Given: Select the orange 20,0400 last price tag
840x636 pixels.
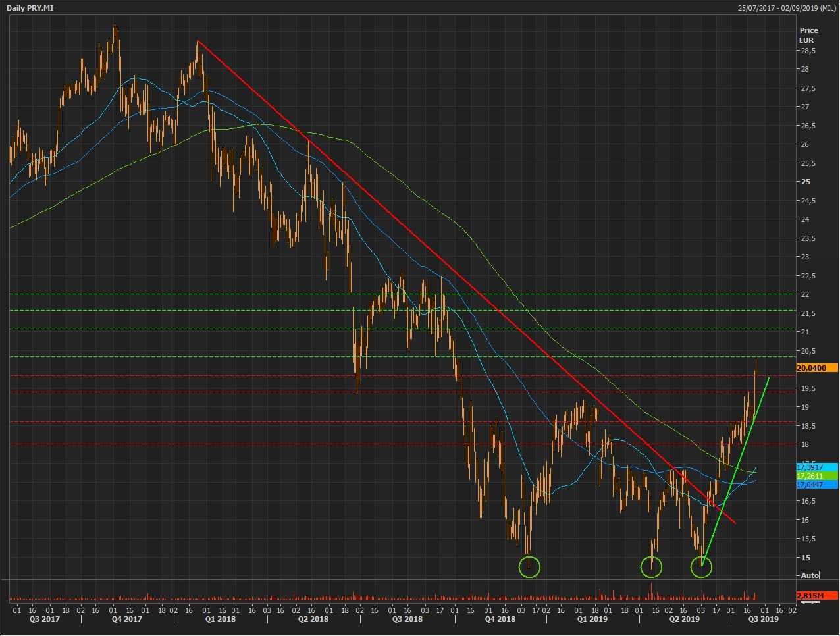Looking at the screenshot, I should (x=816, y=368).
